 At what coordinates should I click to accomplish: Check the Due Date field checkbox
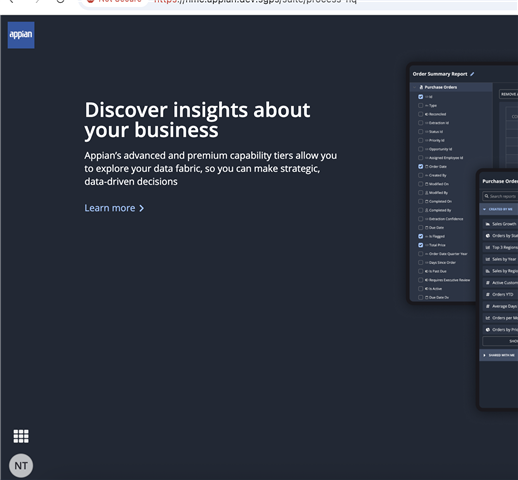(420, 227)
